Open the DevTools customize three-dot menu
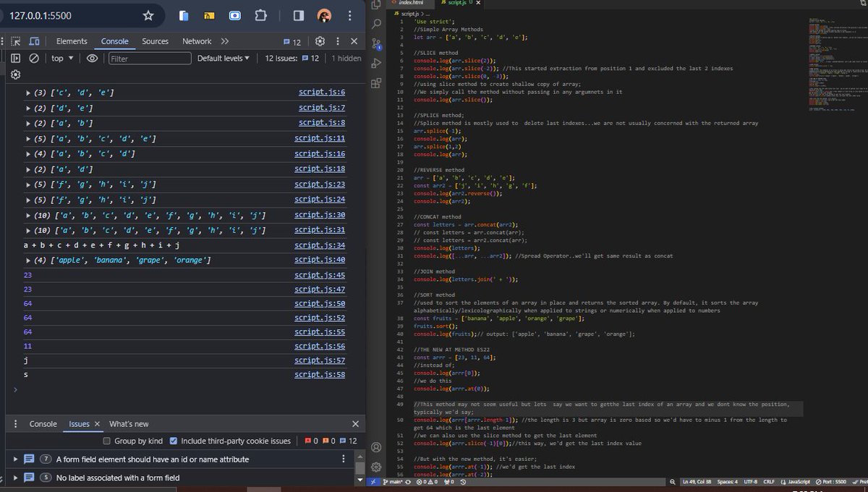Viewport: 868px width, 492px height. [x=337, y=41]
